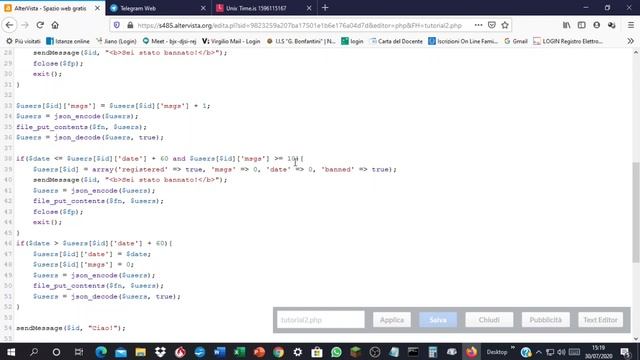Viewport: 640px width, 360px height.
Task: Open tracking protection shield in address bar
Action: (x=117, y=25)
